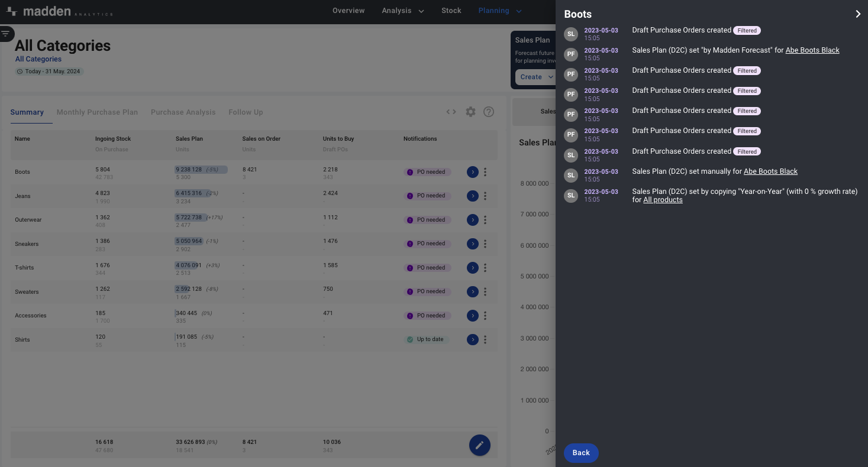Click the total sales plan 33 626 893

[x=190, y=442]
